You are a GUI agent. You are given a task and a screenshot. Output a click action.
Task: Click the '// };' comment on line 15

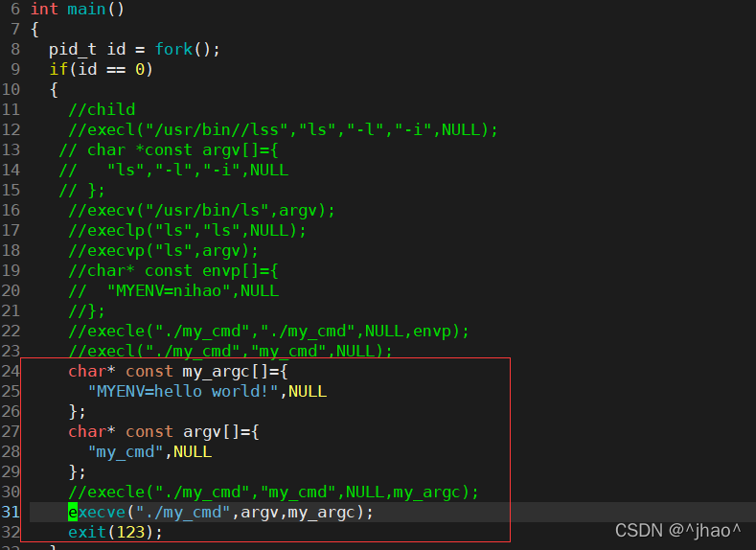(81, 191)
